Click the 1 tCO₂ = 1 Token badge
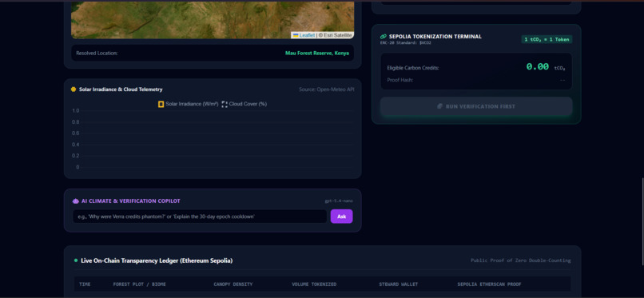 pyautogui.click(x=547, y=39)
